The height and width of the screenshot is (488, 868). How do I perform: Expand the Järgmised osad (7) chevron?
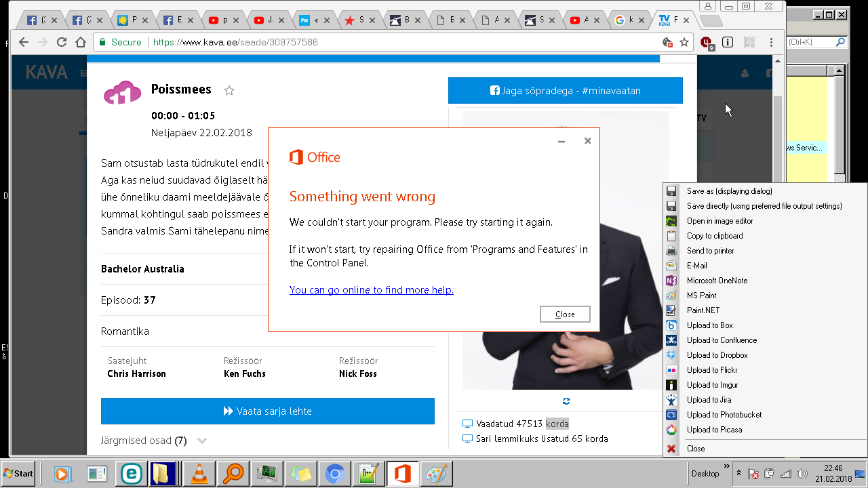pyautogui.click(x=202, y=441)
